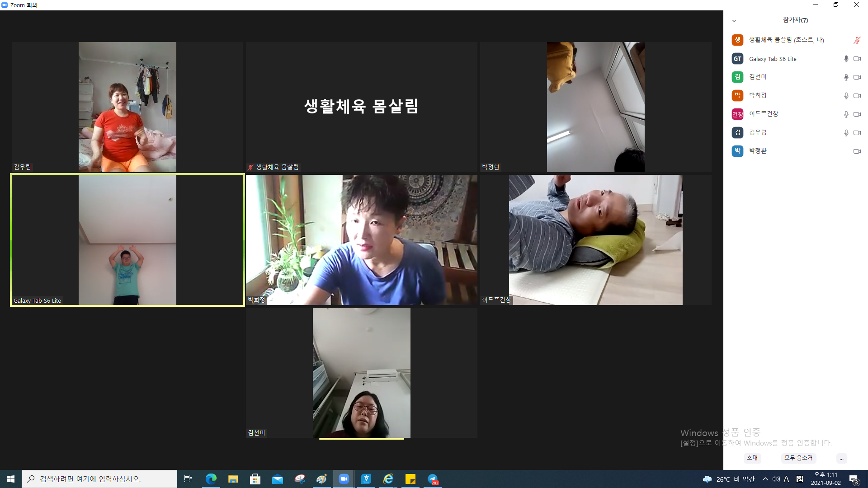Collapse the participants panel with the chevron

pos(734,21)
